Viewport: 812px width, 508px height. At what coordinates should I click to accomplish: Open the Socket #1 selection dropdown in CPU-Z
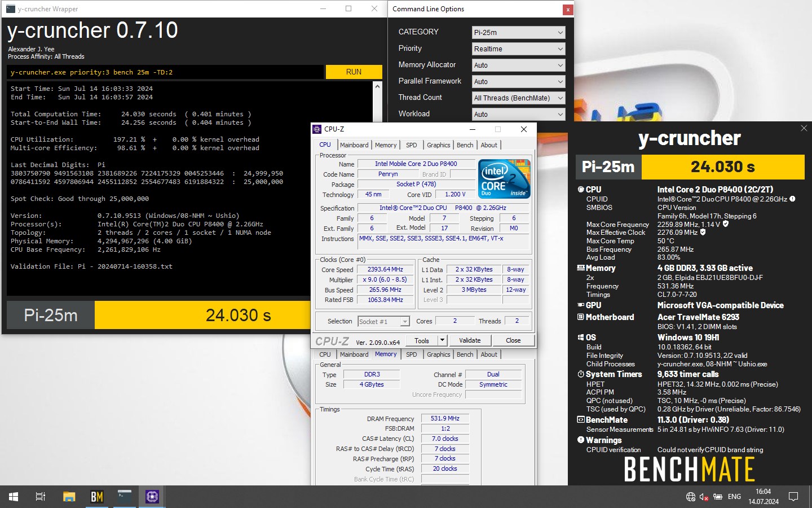click(x=384, y=322)
